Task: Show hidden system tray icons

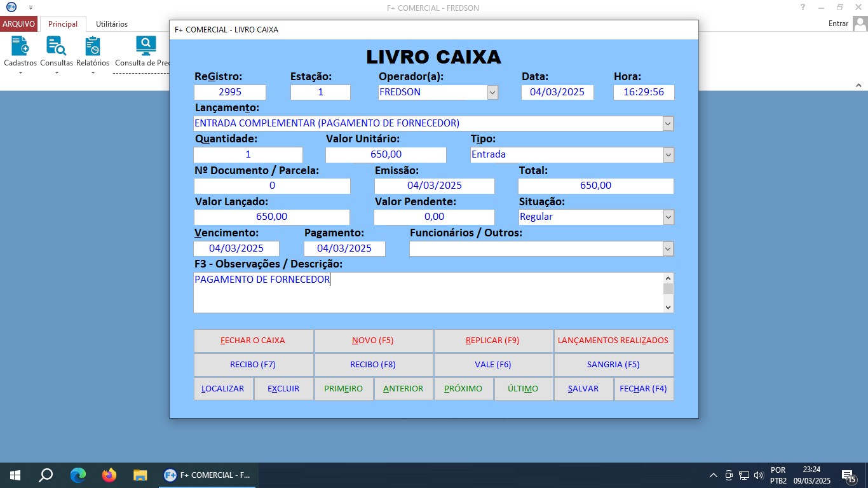Action: coord(713,475)
